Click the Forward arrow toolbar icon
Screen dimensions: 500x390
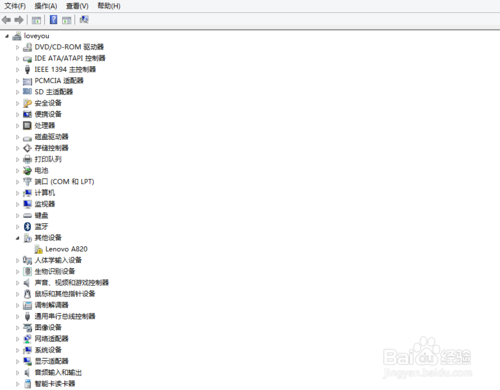click(x=19, y=20)
